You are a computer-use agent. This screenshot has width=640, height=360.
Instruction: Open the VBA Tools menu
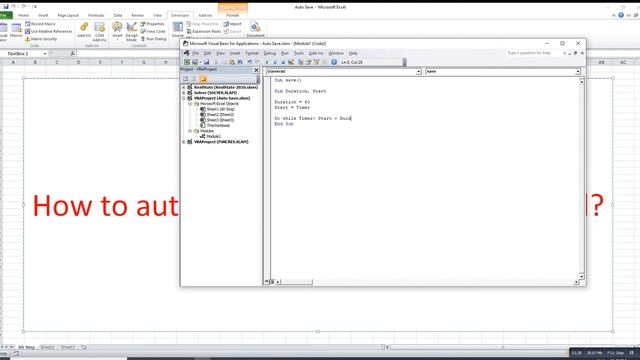tap(299, 53)
